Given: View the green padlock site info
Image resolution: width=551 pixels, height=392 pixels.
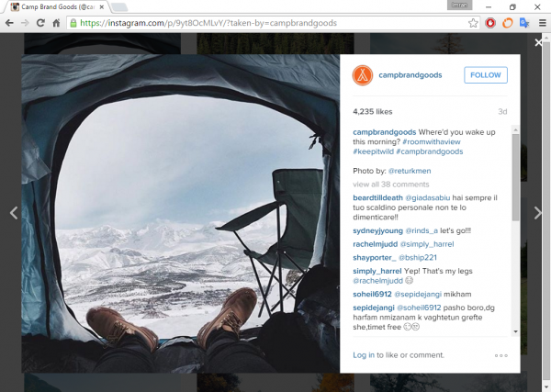Looking at the screenshot, I should pos(73,23).
